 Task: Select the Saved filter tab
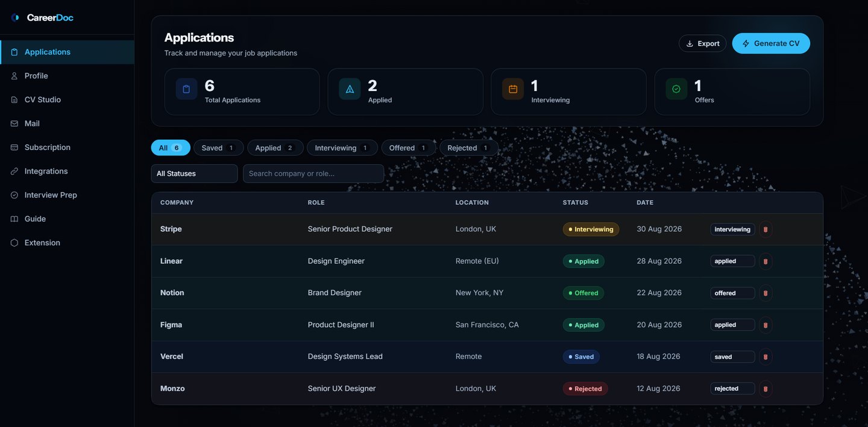point(218,148)
